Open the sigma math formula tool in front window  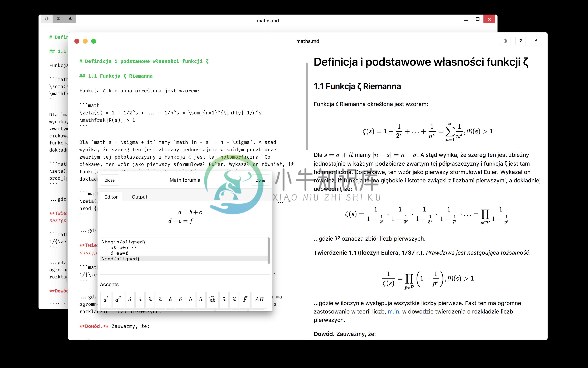pos(520,41)
